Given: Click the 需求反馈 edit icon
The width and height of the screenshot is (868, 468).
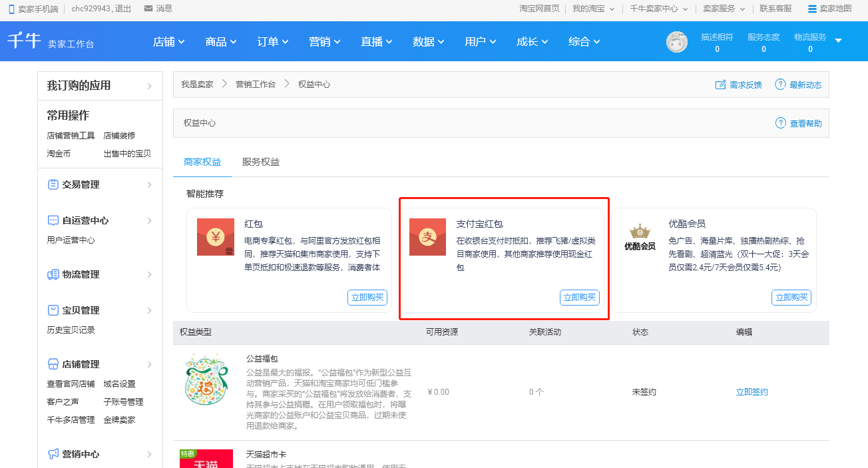Looking at the screenshot, I should pos(720,85).
